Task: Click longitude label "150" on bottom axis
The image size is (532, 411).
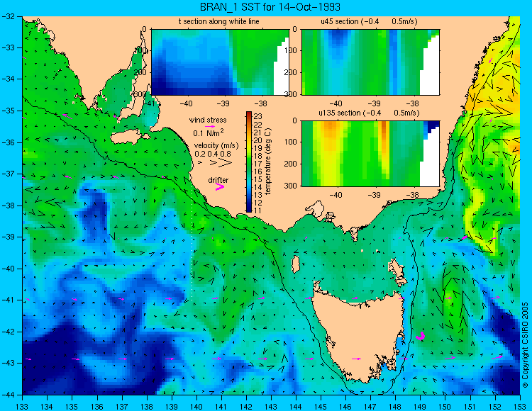Action: (x=445, y=406)
